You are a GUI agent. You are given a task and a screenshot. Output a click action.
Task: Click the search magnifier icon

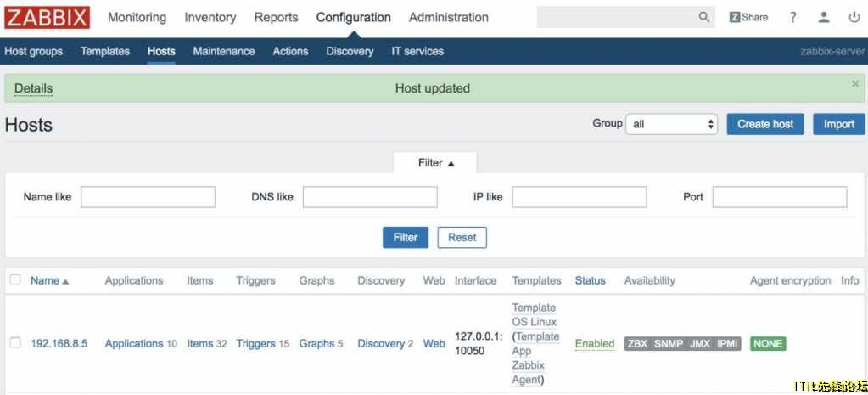pos(703,17)
